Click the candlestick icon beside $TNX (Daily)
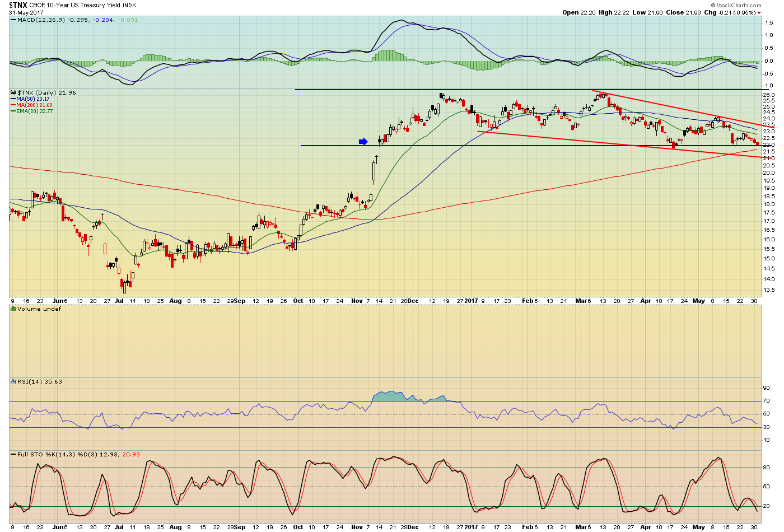Screen dimensions: 784x532 click(13, 92)
